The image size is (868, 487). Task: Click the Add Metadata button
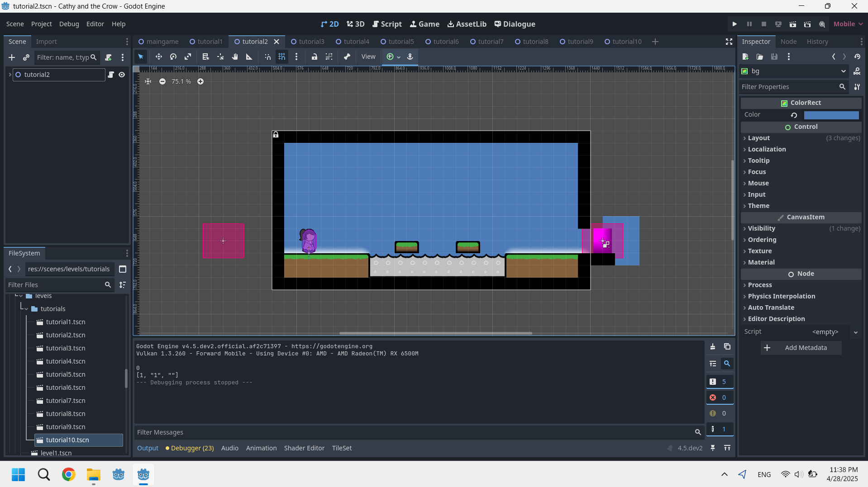coord(801,348)
